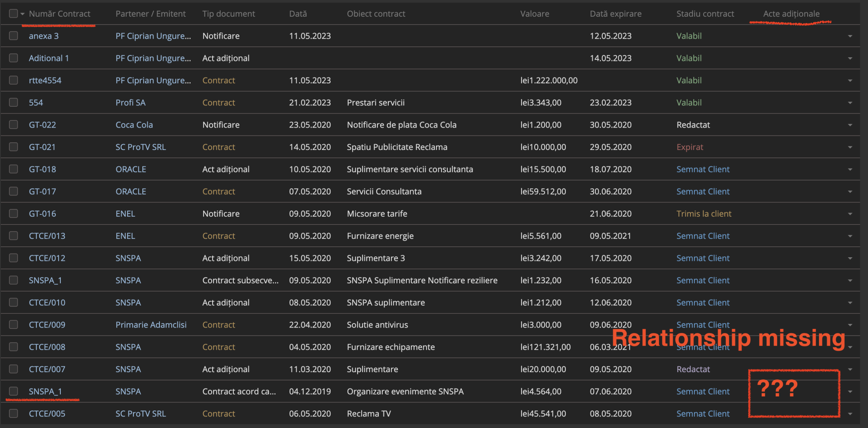This screenshot has height=428, width=868.
Task: Sort by Dată expirare column header
Action: (x=615, y=14)
